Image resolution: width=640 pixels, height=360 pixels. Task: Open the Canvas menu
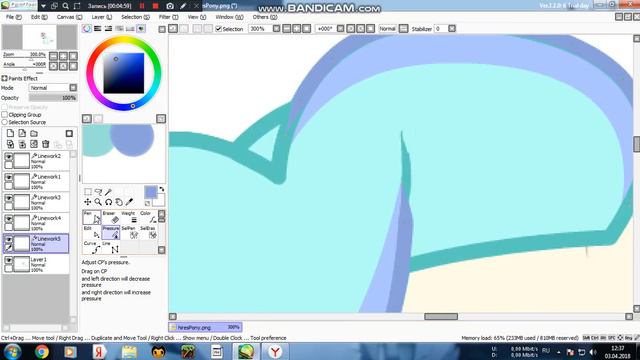coord(69,17)
